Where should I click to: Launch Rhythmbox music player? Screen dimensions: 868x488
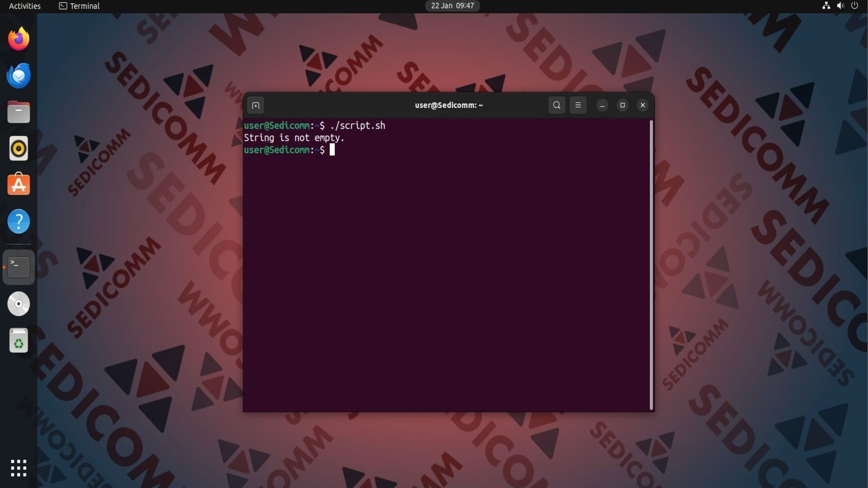[x=19, y=148]
